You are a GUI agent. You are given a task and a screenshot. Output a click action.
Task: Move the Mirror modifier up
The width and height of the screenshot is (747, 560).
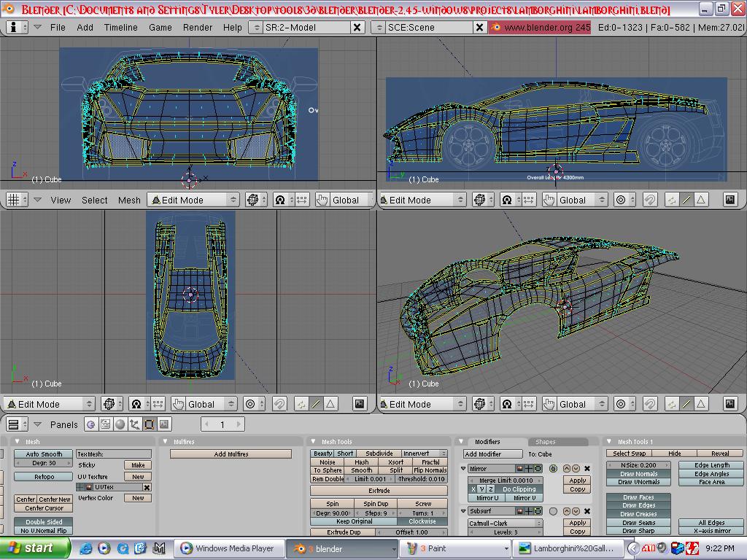point(567,469)
